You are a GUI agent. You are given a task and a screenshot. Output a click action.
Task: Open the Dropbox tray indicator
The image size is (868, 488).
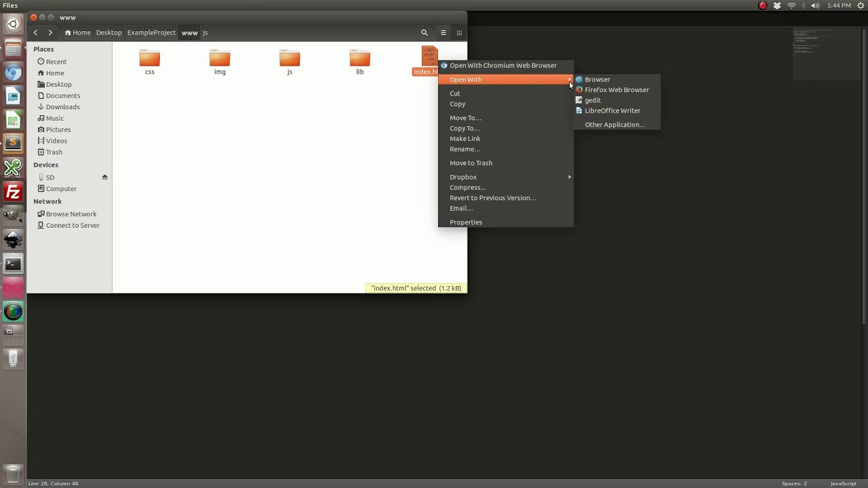pos(777,5)
